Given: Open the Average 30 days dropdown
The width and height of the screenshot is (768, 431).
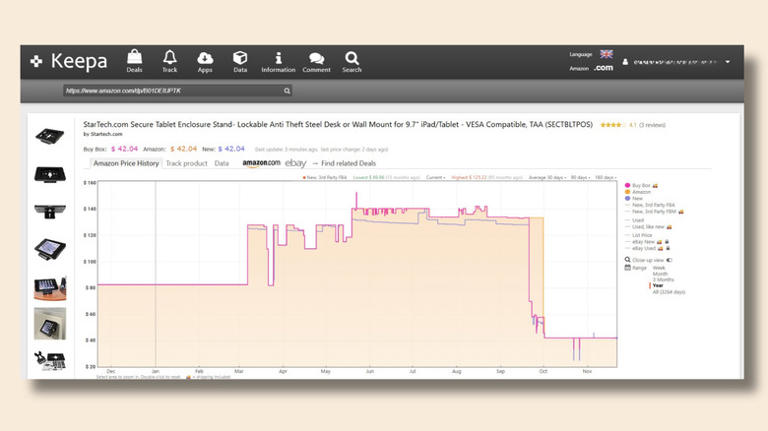Looking at the screenshot, I should point(547,177).
